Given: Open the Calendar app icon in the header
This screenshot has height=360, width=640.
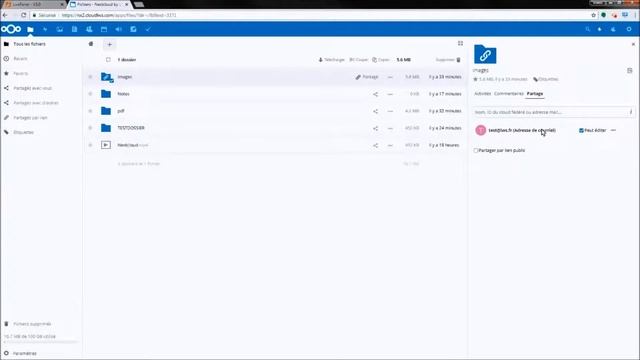Looking at the screenshot, I should point(104,29).
